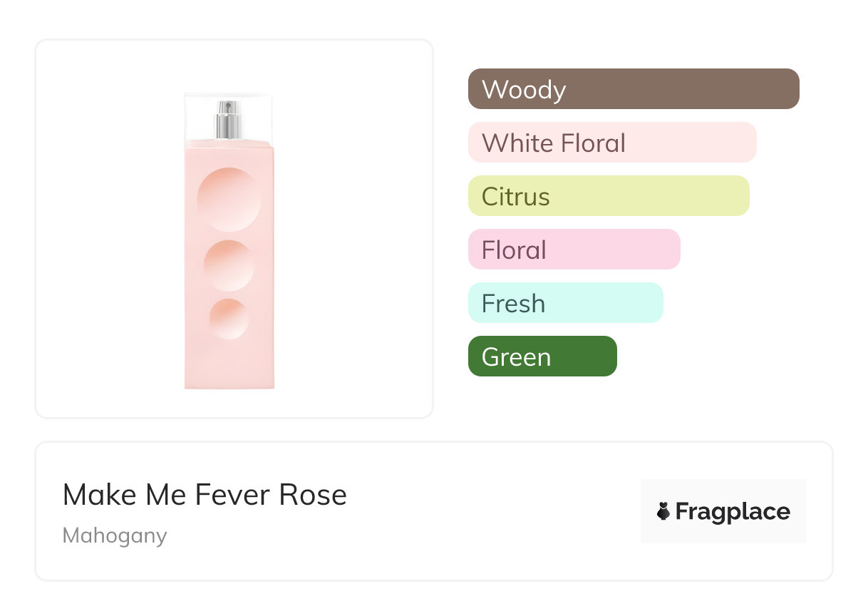
Task: Select the mint Fresh accord bar
Action: [565, 303]
